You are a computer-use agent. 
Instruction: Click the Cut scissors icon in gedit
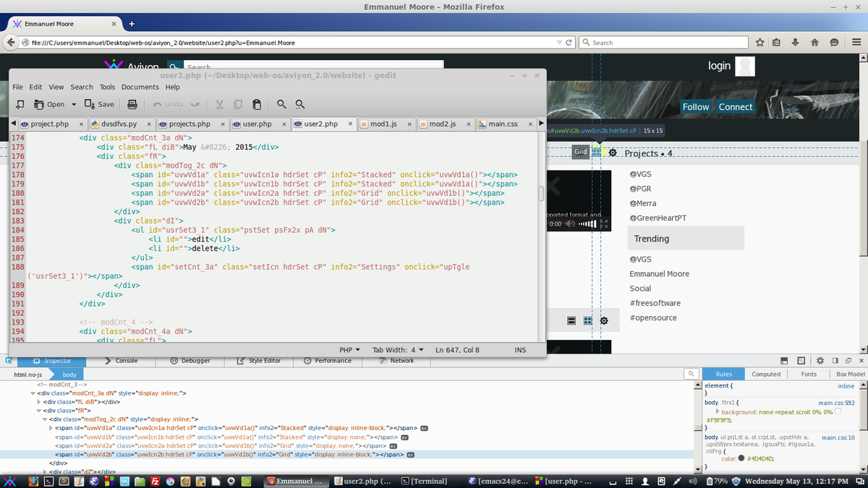pos(219,104)
